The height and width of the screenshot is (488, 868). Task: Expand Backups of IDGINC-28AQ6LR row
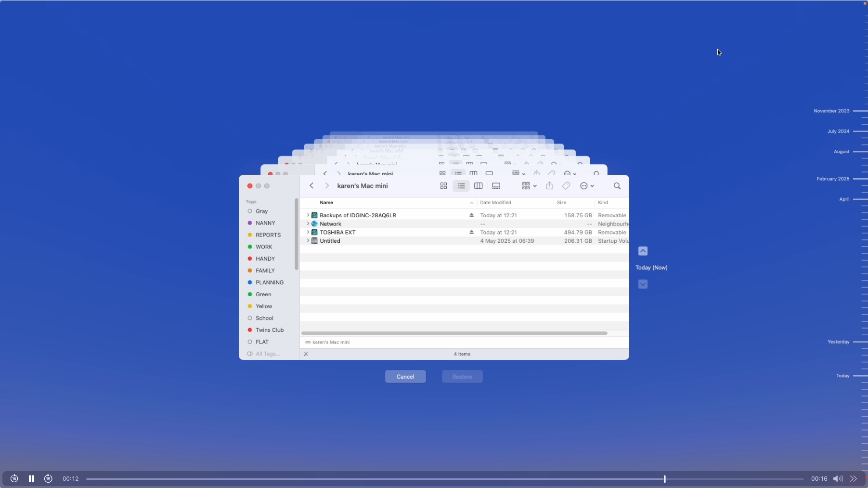coord(308,215)
